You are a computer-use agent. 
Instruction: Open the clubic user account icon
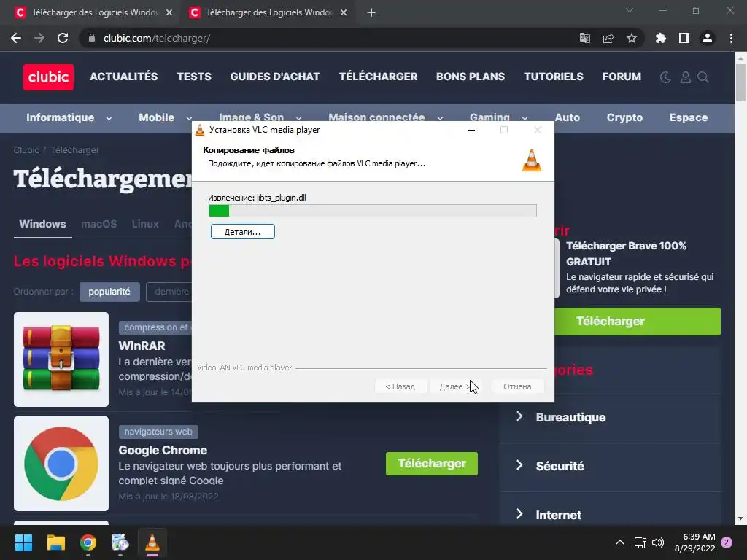point(686,77)
